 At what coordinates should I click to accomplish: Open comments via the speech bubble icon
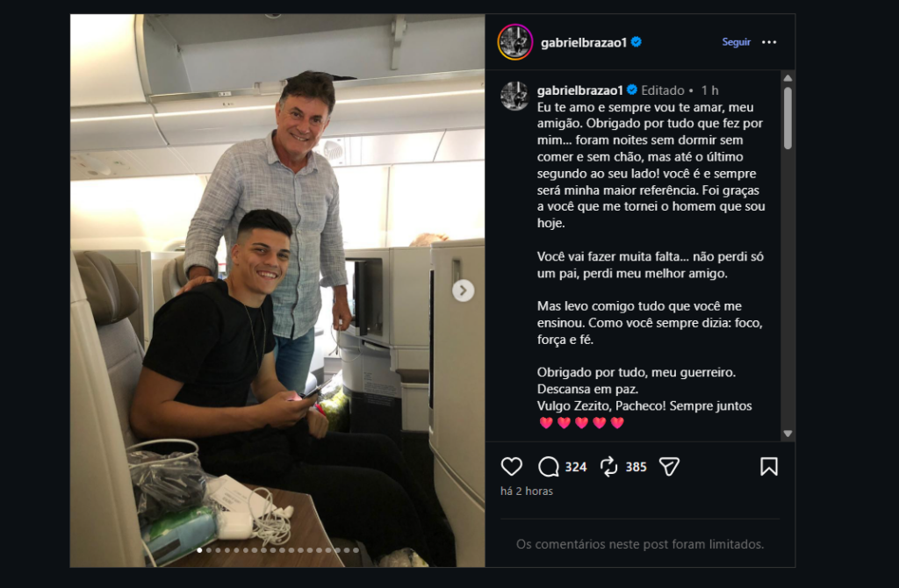pyautogui.click(x=549, y=467)
